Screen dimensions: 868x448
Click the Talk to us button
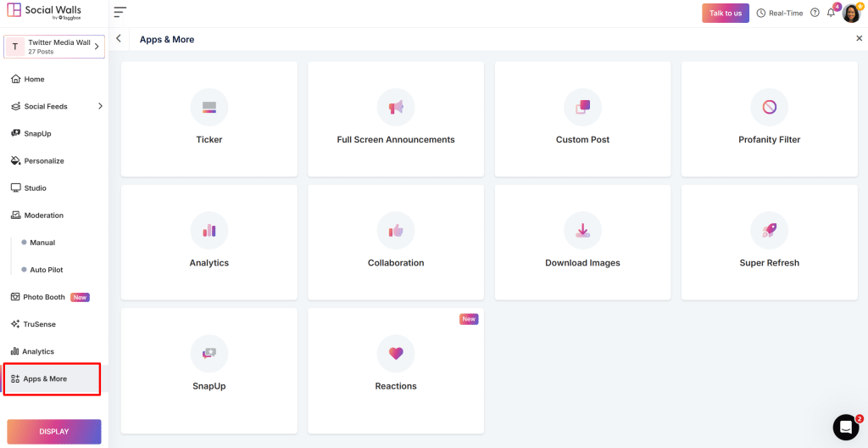click(x=725, y=13)
